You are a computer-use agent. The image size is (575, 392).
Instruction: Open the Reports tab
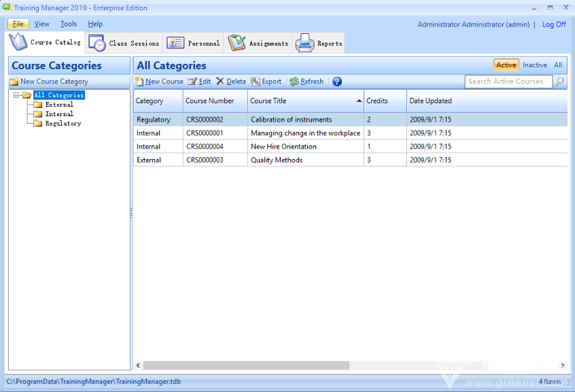(319, 43)
